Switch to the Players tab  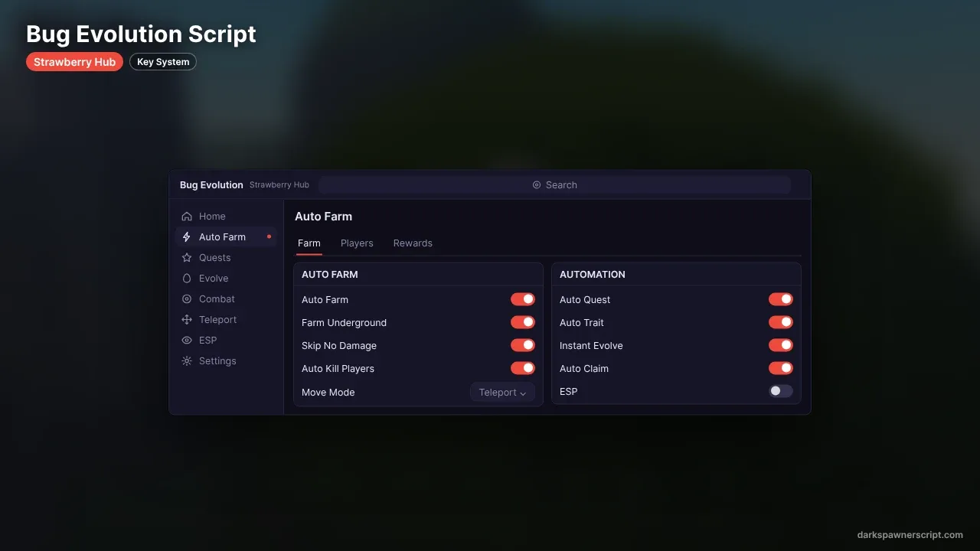357,243
